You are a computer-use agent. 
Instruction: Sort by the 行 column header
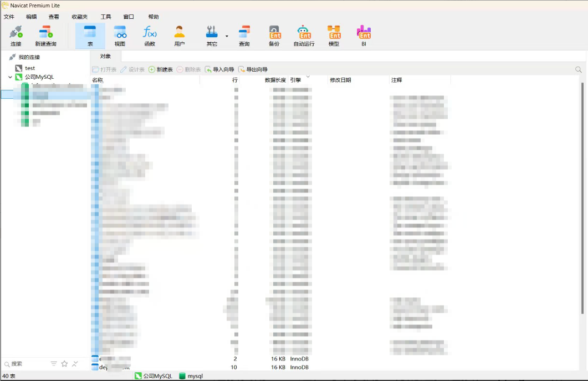pos(220,80)
